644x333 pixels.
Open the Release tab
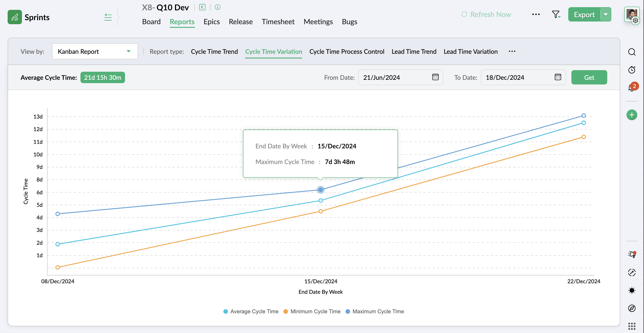pos(240,22)
